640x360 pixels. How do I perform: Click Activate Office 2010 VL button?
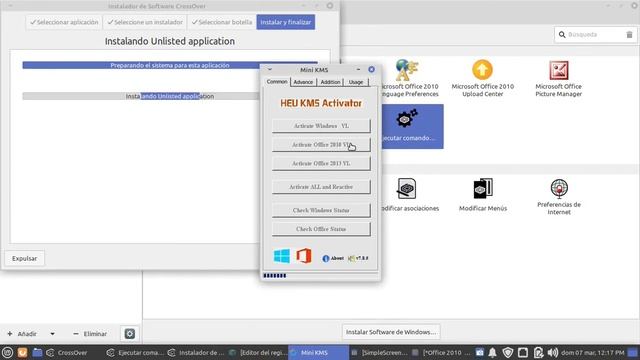(x=321, y=144)
